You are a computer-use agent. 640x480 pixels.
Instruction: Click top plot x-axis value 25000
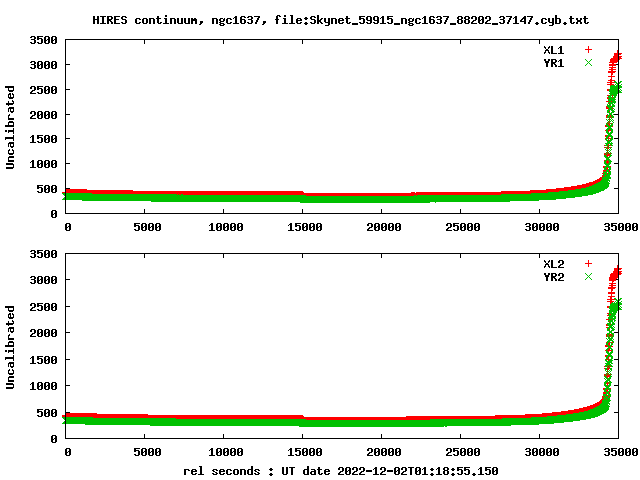tap(463, 227)
